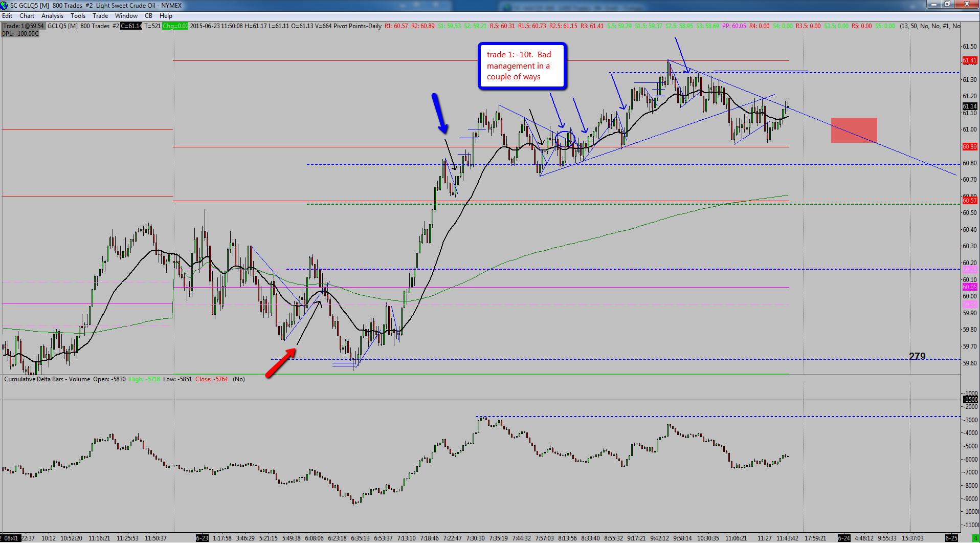Close the crude oil chart window
Screen dimensions: 980x543
tap(966, 4)
